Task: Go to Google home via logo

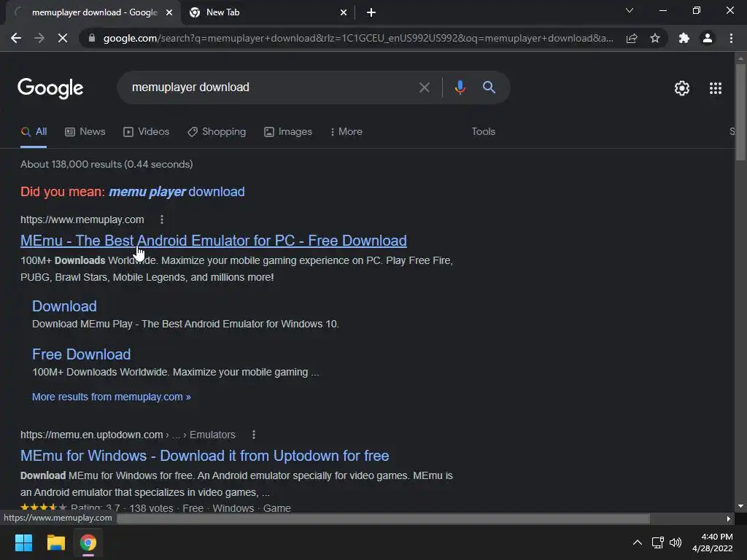Action: click(x=50, y=88)
